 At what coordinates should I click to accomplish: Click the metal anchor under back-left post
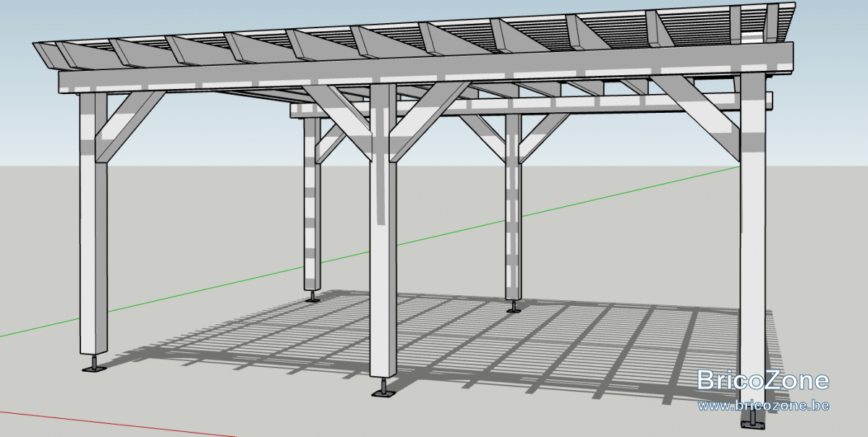(x=312, y=296)
